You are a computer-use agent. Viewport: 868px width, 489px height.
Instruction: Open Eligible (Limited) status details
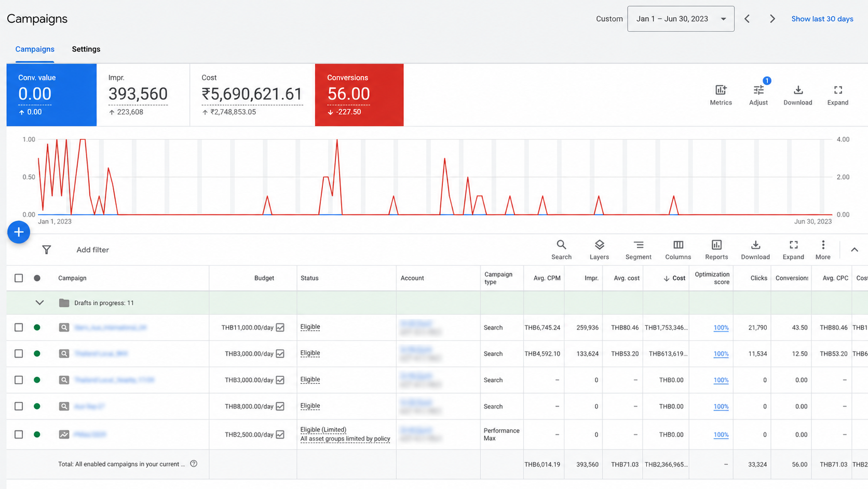pos(323,430)
